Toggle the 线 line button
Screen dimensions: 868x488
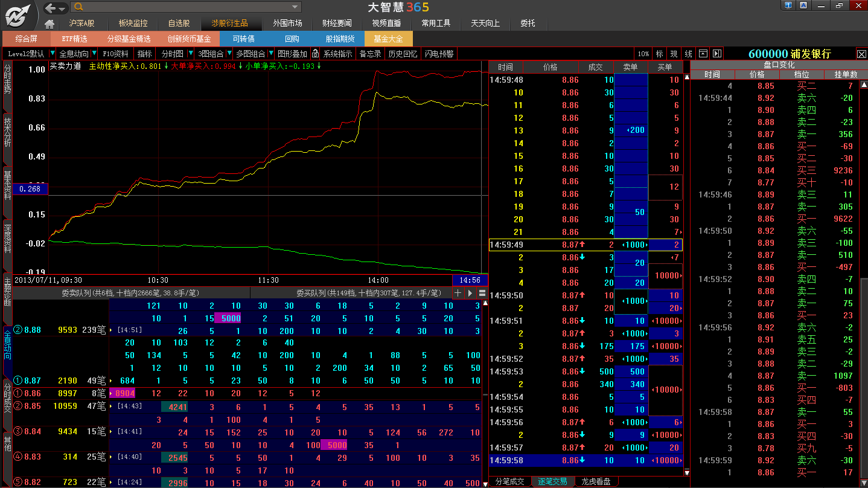tap(688, 54)
